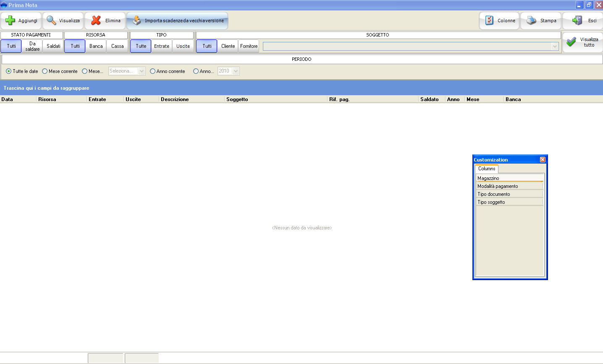
Task: Toggle Tutti under Stato Pagamenti
Action: tap(11, 46)
